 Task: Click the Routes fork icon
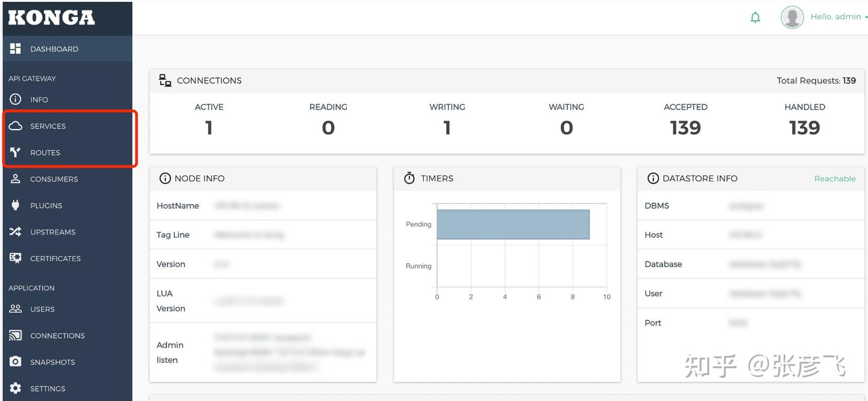point(16,152)
